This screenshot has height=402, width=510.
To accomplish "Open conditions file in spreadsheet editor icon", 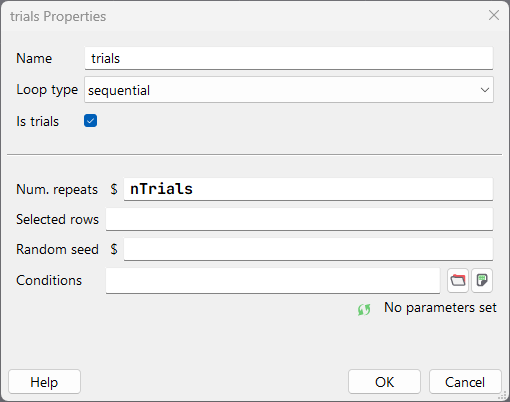I will click(x=482, y=280).
